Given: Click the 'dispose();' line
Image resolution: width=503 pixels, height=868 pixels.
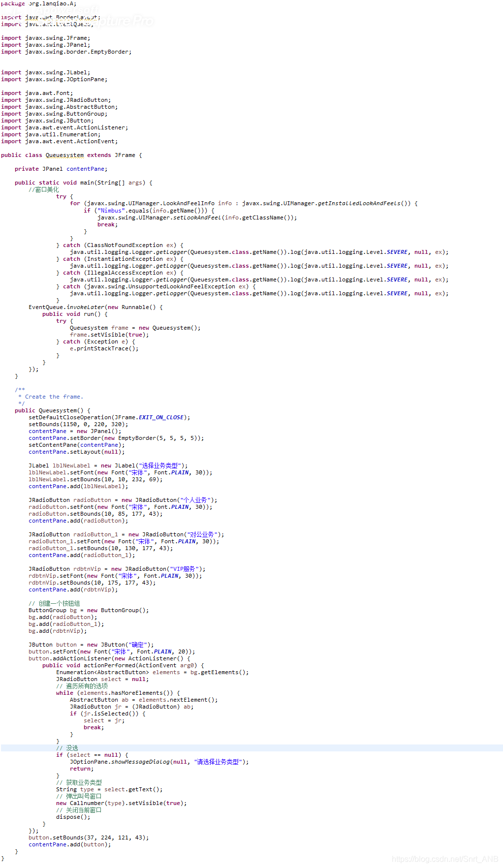Looking at the screenshot, I should point(73,817).
